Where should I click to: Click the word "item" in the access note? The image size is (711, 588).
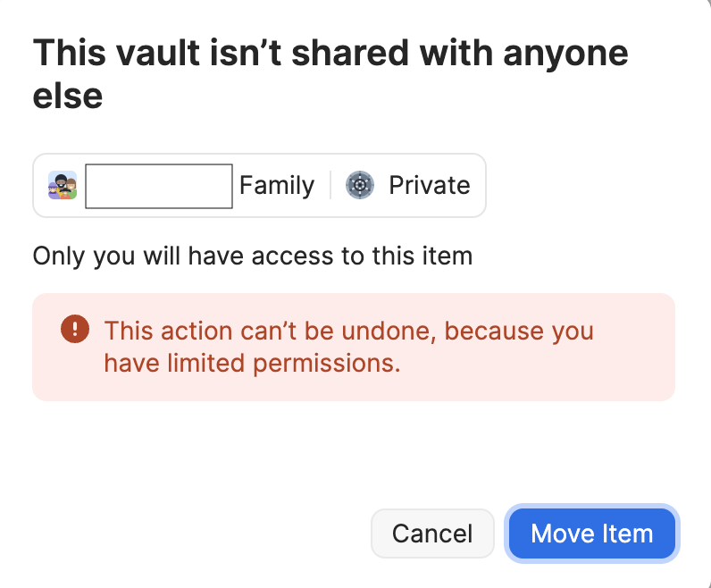[446, 257]
